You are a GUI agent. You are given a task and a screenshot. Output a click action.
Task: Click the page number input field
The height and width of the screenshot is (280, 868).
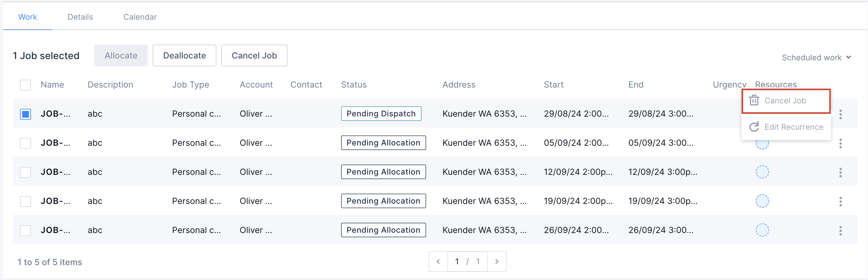point(457,262)
